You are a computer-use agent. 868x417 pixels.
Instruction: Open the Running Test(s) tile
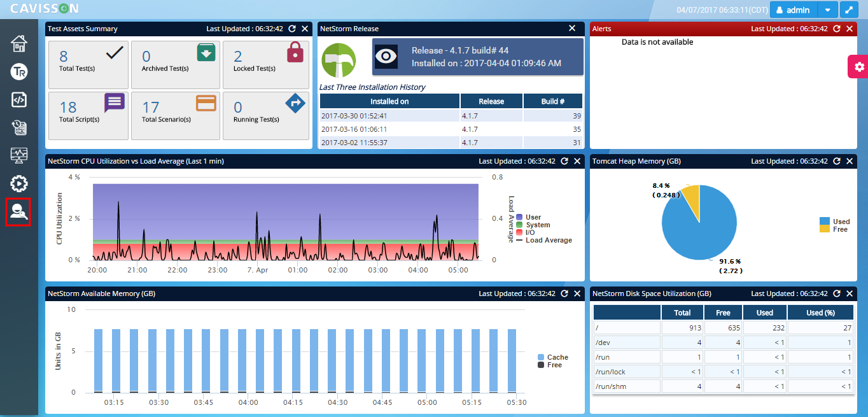[266, 116]
